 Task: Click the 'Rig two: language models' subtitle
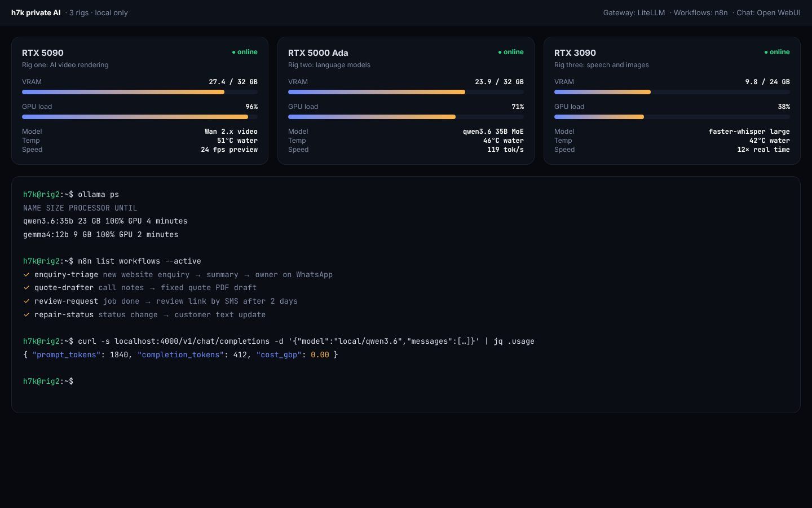point(329,65)
